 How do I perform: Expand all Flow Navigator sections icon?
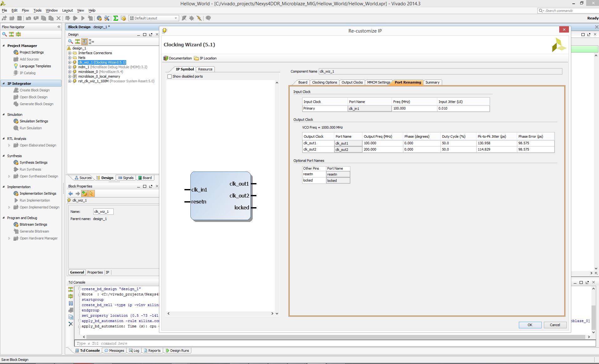18,34
